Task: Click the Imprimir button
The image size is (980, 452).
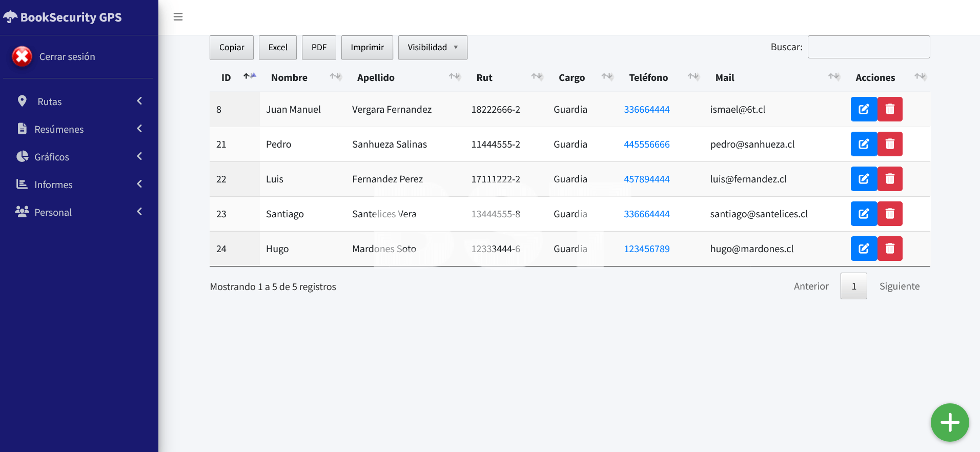Action: click(x=367, y=47)
